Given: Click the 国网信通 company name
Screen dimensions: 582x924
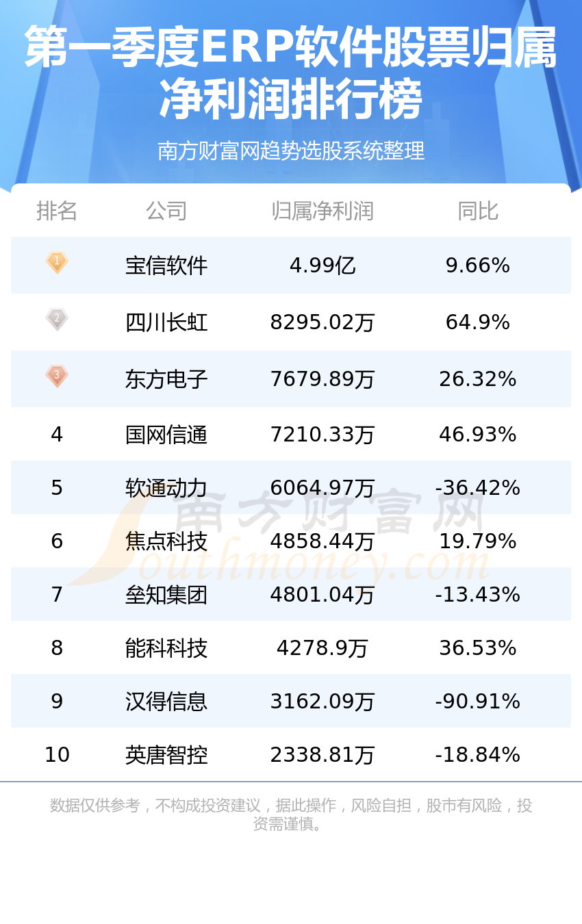Looking at the screenshot, I should (166, 435).
